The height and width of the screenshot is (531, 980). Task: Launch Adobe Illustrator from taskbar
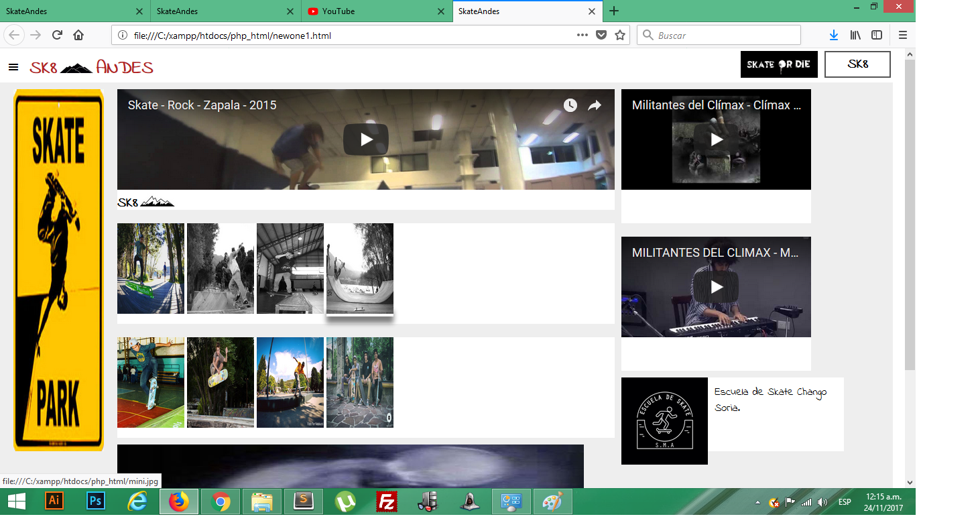click(x=55, y=501)
